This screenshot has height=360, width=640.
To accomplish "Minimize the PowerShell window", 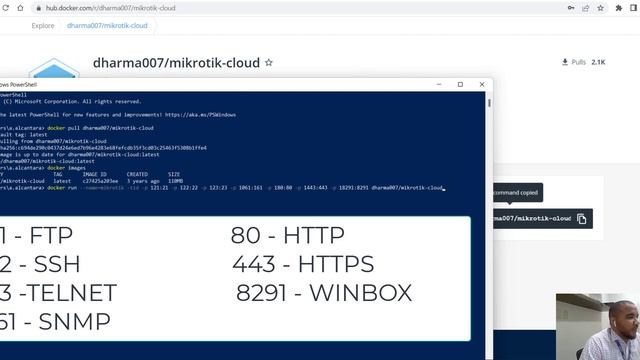I will [439, 84].
